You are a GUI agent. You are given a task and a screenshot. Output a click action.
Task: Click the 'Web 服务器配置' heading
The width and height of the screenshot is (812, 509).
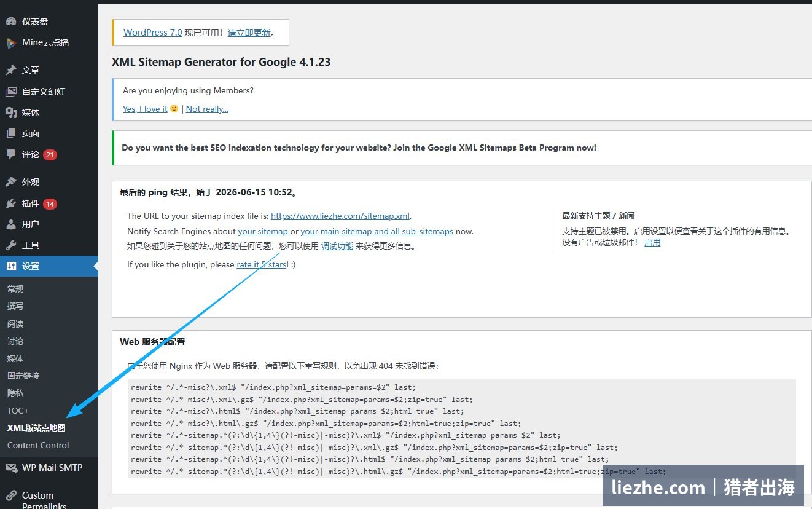pyautogui.click(x=152, y=342)
